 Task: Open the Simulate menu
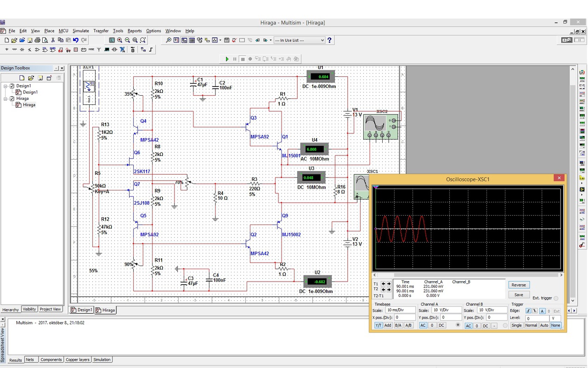click(x=81, y=31)
